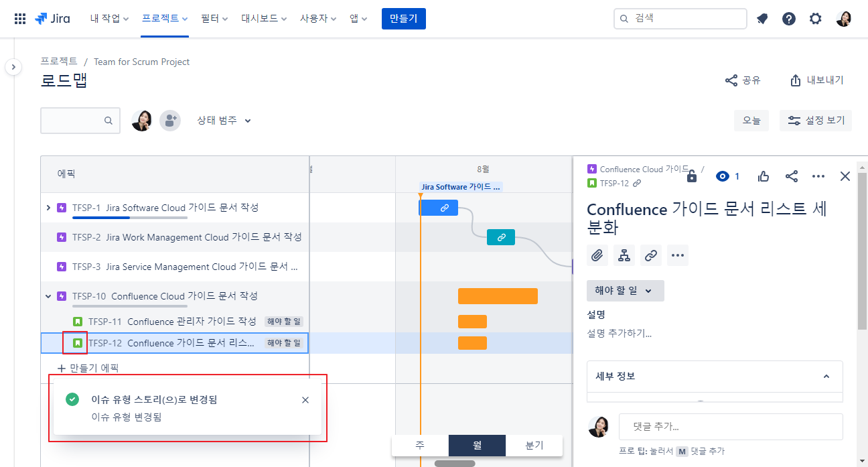
Task: Click the TFSP-3 epic icon
Action: click(62, 267)
